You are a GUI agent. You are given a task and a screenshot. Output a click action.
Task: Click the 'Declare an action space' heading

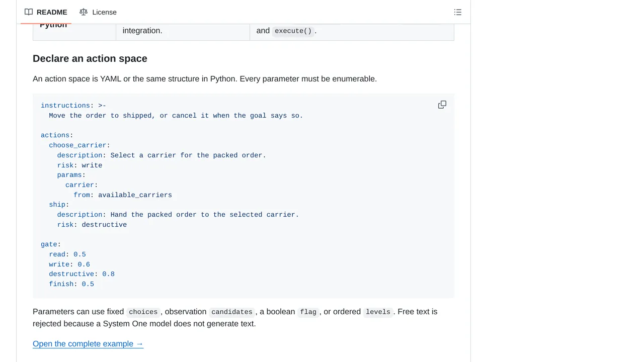90,58
